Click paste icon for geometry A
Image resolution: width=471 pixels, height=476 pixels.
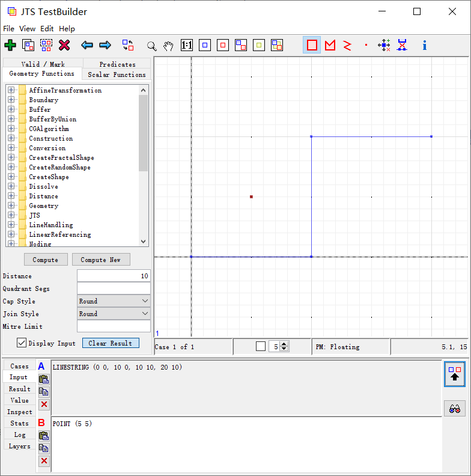point(44,379)
